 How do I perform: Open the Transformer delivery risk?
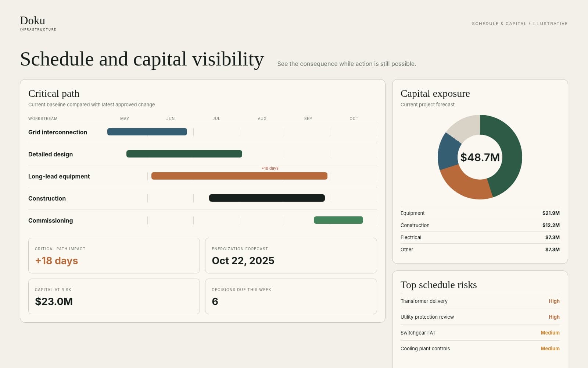click(x=480, y=301)
